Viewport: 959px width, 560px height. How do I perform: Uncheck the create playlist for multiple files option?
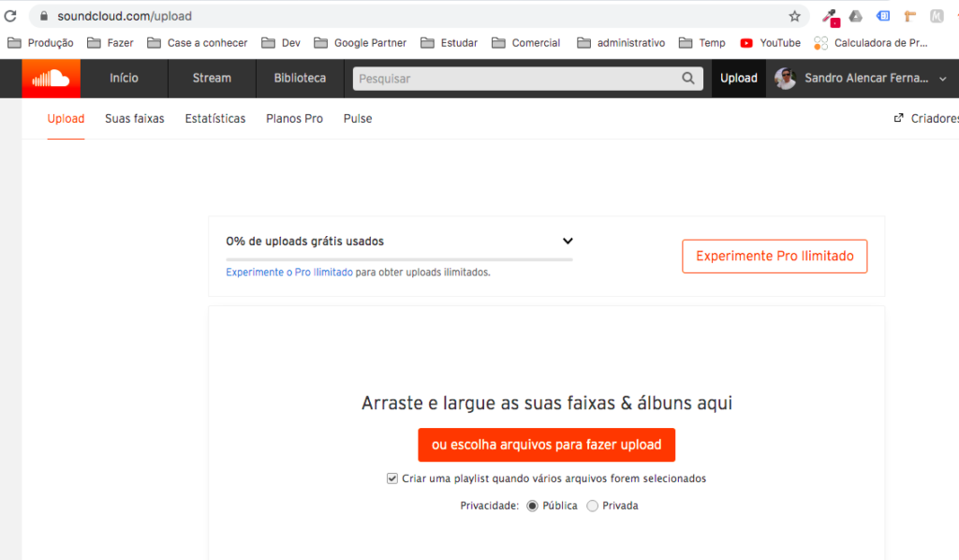[392, 478]
